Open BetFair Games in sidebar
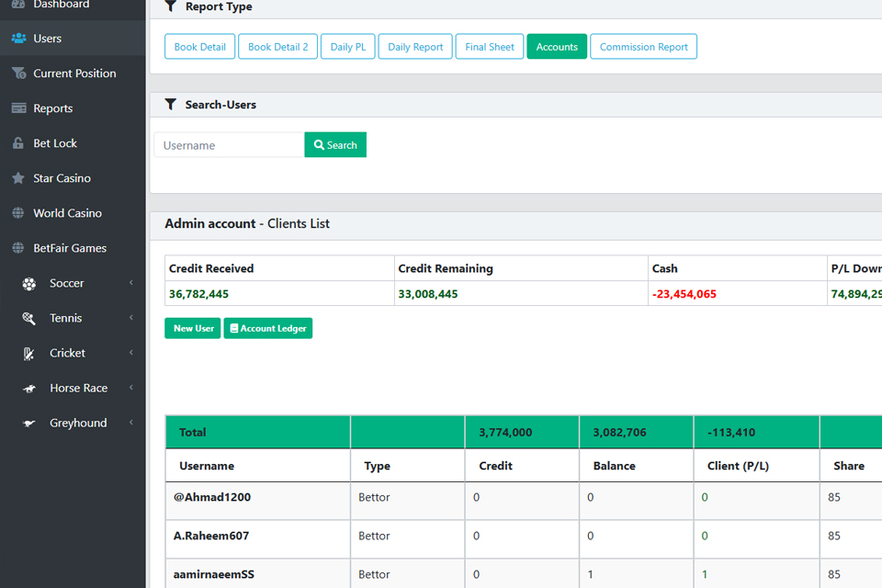882x588 pixels. [x=70, y=248]
